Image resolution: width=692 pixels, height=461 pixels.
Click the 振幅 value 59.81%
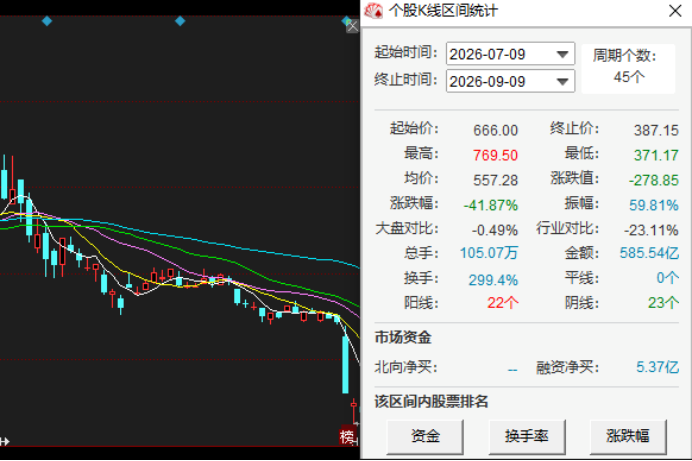click(x=654, y=205)
